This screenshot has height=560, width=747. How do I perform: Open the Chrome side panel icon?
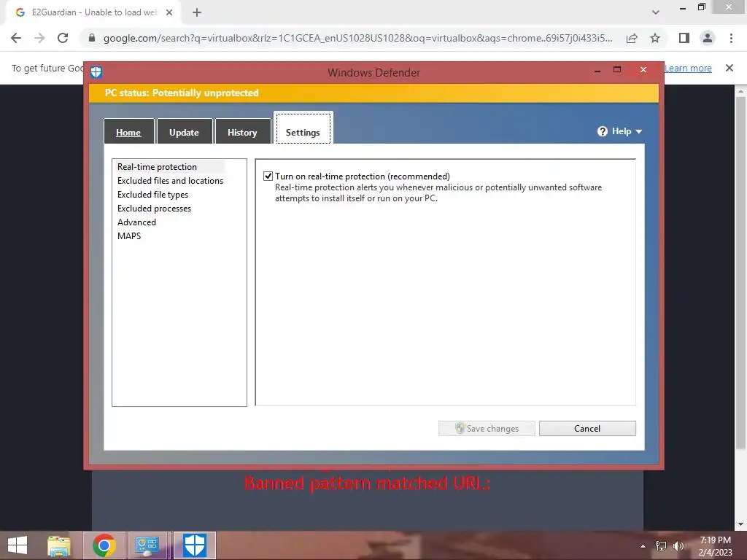tap(684, 38)
